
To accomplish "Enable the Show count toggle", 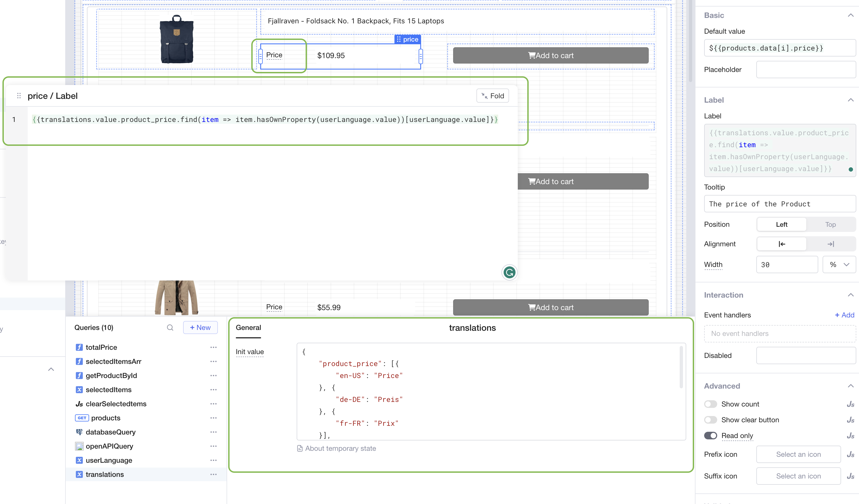I will (710, 404).
